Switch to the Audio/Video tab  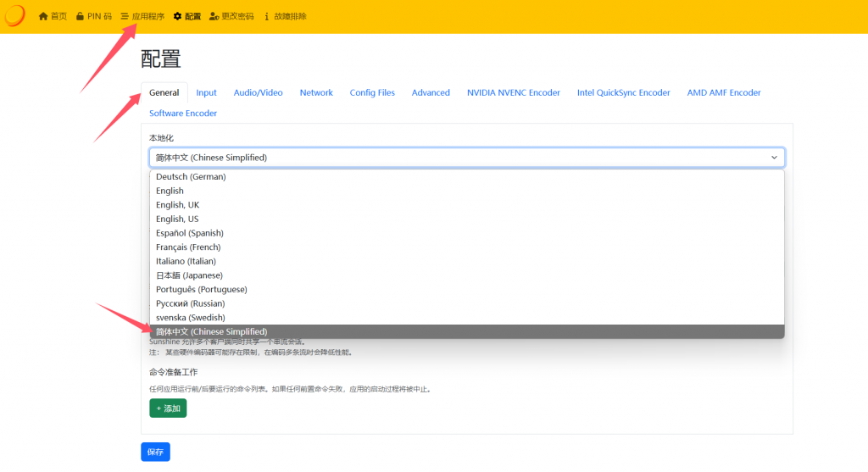coord(258,92)
